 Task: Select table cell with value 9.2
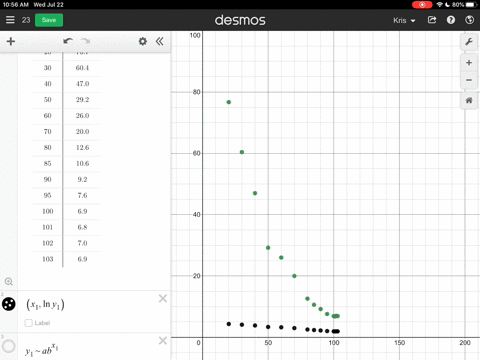(x=82, y=180)
